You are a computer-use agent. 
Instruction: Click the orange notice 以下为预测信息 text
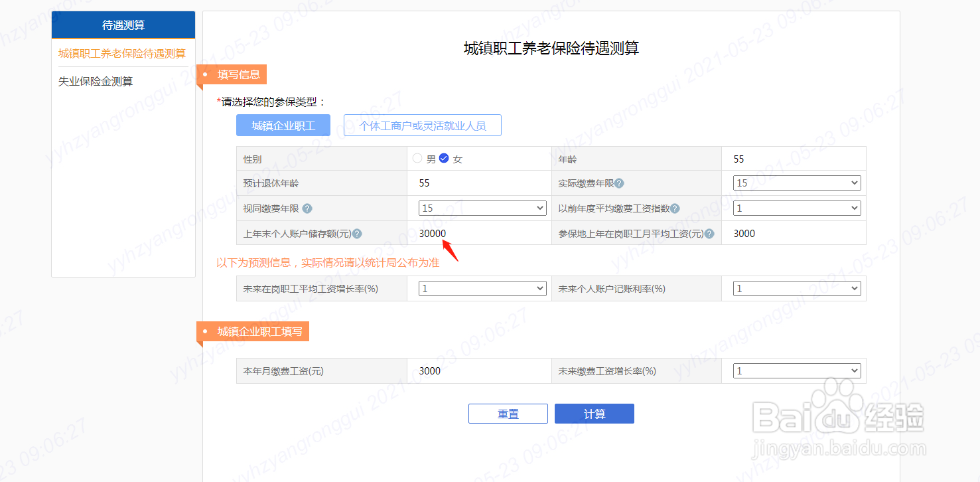[328, 262]
